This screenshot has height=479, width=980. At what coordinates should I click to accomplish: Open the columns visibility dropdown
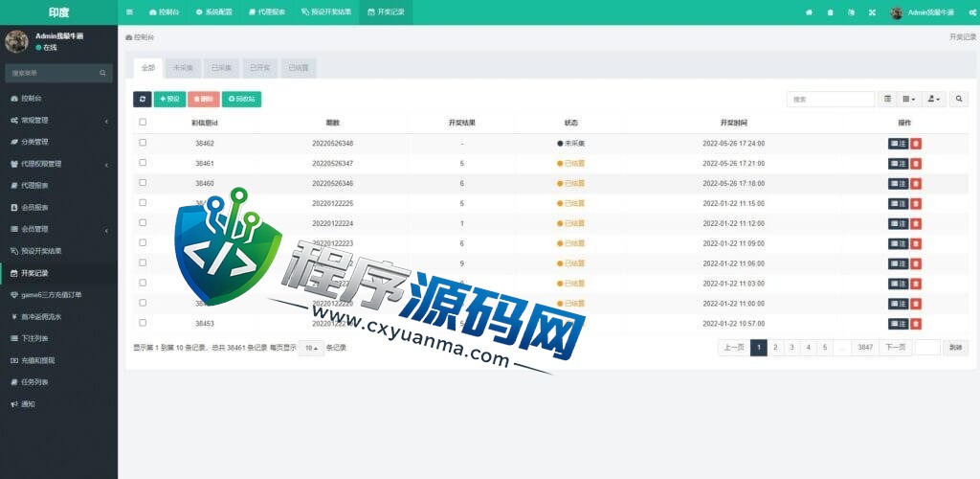click(x=909, y=99)
